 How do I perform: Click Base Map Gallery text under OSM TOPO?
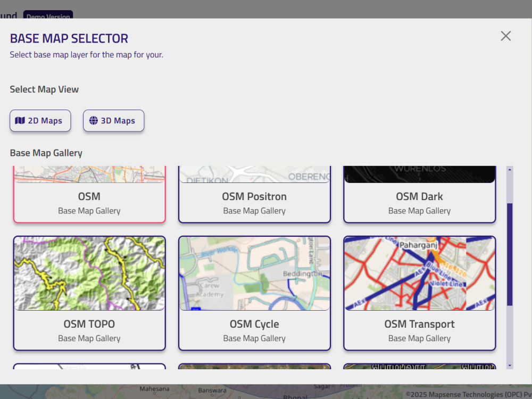tap(89, 338)
